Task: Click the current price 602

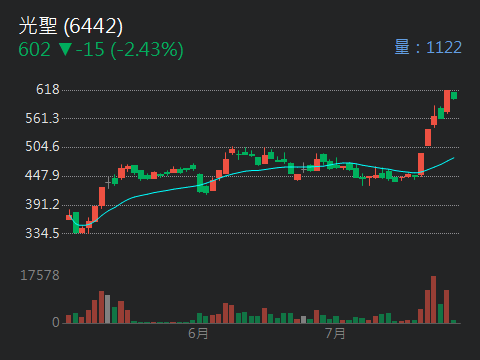Action: pos(34,50)
